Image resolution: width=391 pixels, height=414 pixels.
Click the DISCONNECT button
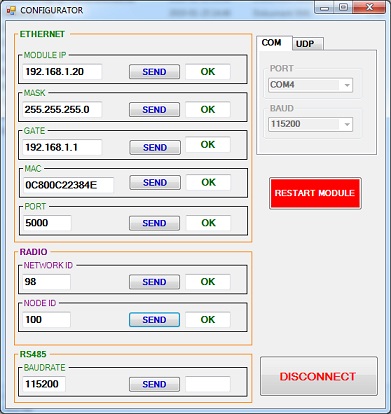point(319,376)
